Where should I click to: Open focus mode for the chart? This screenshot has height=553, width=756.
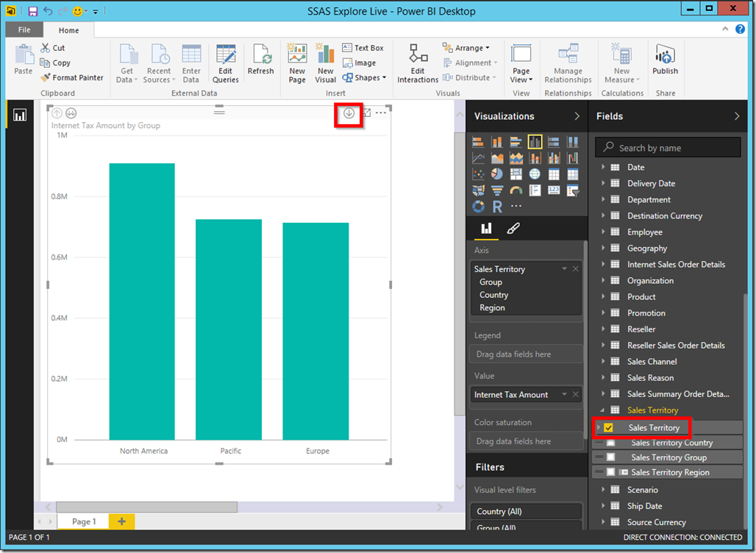point(367,113)
